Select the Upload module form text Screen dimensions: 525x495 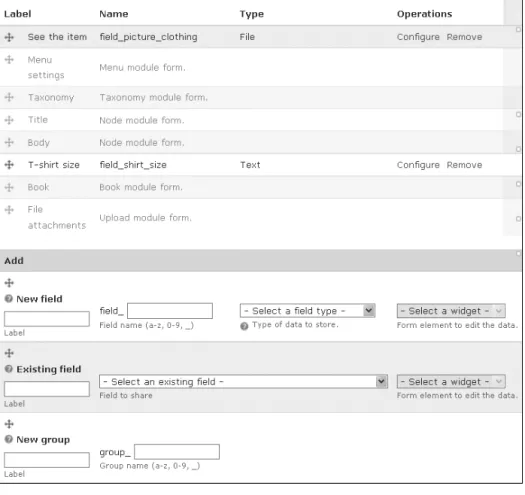click(146, 218)
